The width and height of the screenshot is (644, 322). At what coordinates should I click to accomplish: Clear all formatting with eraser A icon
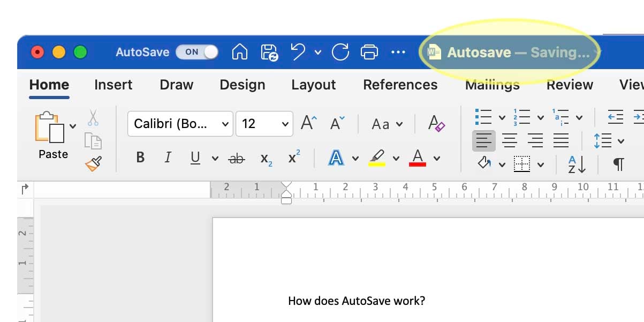click(436, 124)
